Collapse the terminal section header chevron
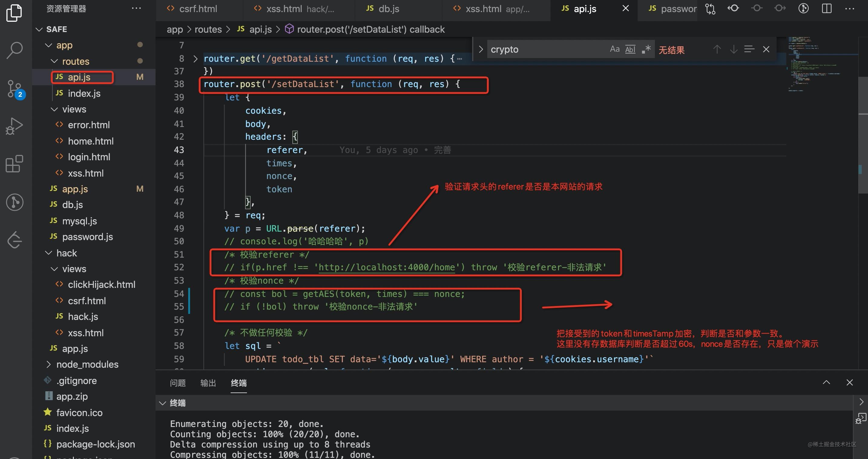This screenshot has width=868, height=459. coord(163,403)
